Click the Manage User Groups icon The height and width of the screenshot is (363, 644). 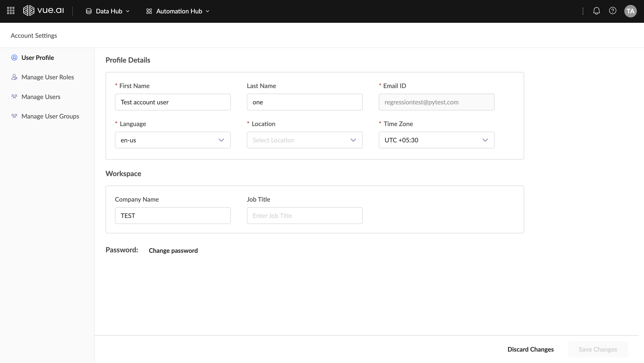pos(14,116)
